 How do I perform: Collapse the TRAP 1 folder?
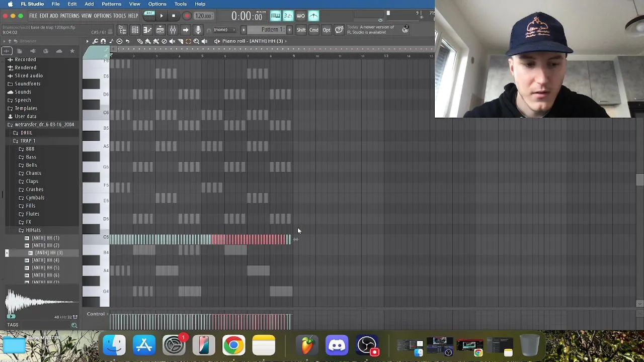point(28,141)
